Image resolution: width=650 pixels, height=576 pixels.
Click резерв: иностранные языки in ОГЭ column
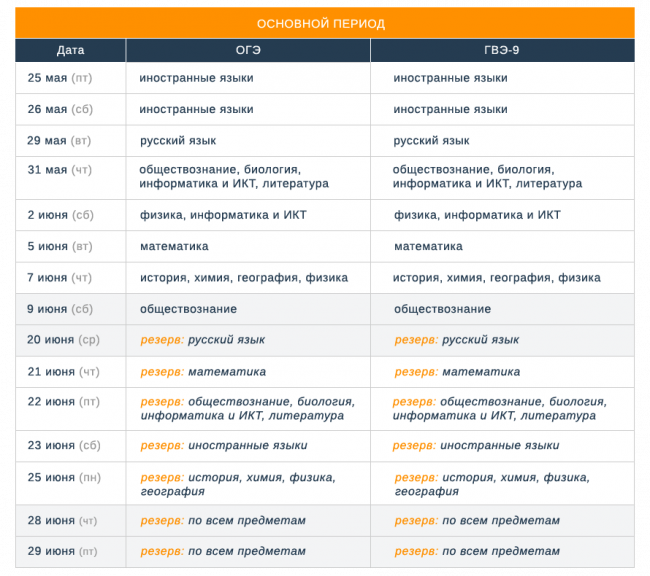224,446
